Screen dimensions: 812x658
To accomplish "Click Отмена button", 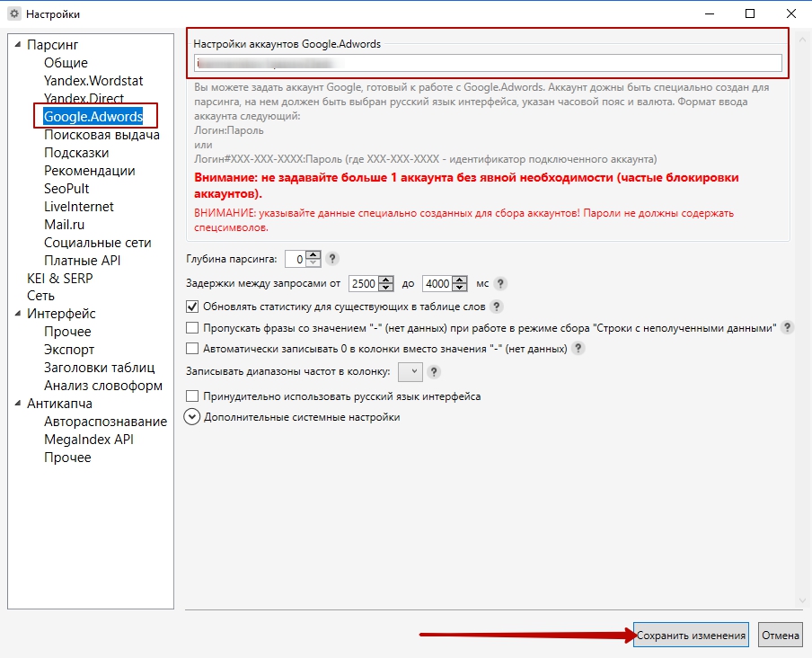I will 781,635.
